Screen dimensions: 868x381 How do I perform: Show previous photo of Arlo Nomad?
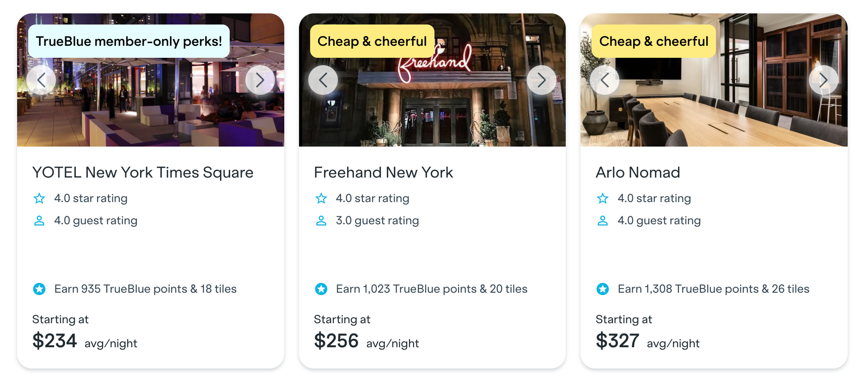pos(605,80)
